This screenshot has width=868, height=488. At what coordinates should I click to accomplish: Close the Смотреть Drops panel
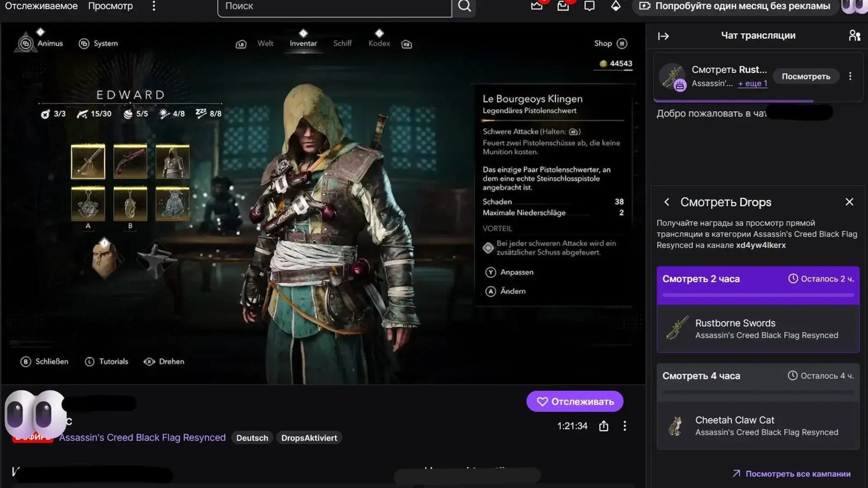click(x=849, y=202)
